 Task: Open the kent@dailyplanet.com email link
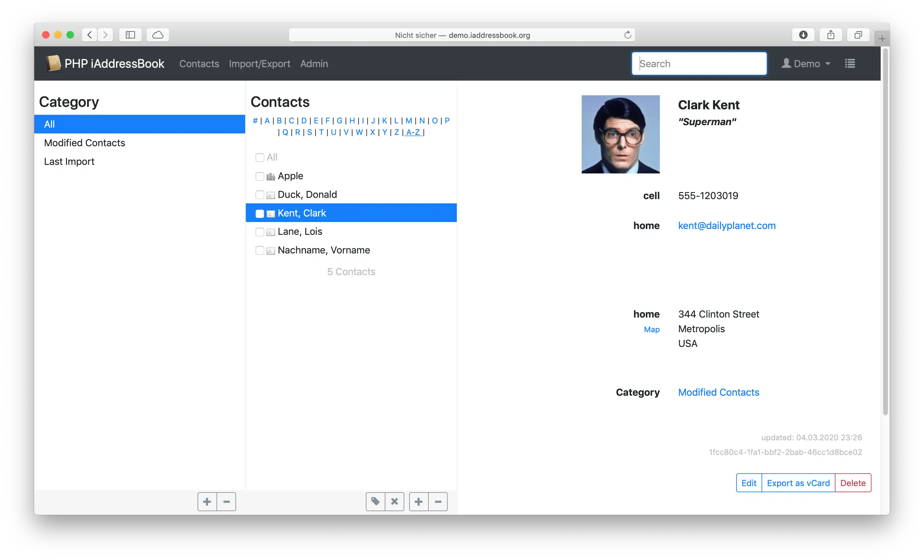click(727, 225)
